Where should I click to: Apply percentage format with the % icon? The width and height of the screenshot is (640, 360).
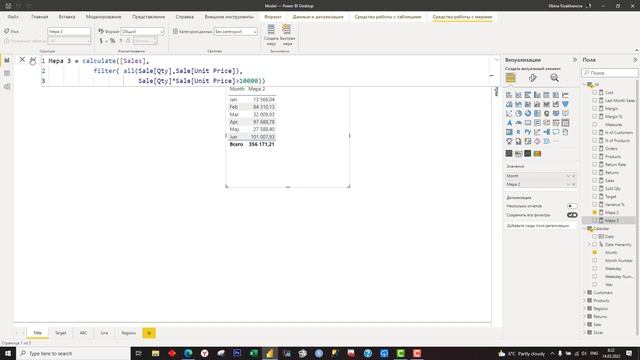pos(112,41)
